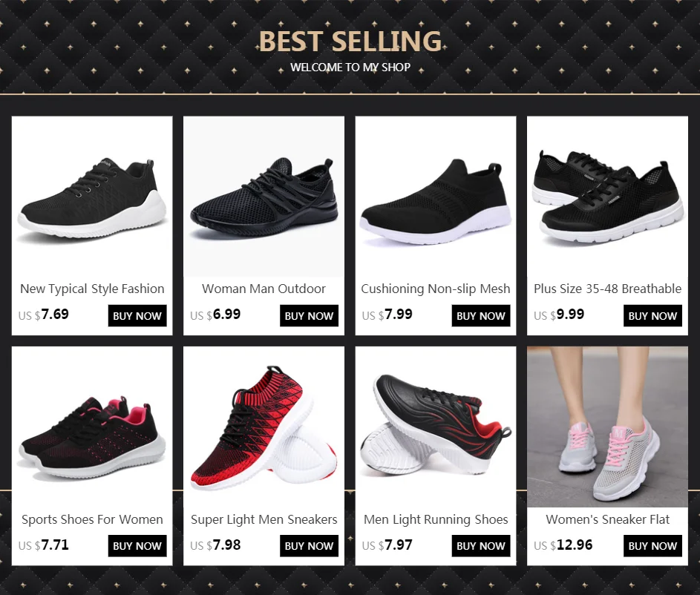Buy the Plus Size 35-48 Breathable shoe
This screenshot has width=700, height=595.
click(652, 316)
